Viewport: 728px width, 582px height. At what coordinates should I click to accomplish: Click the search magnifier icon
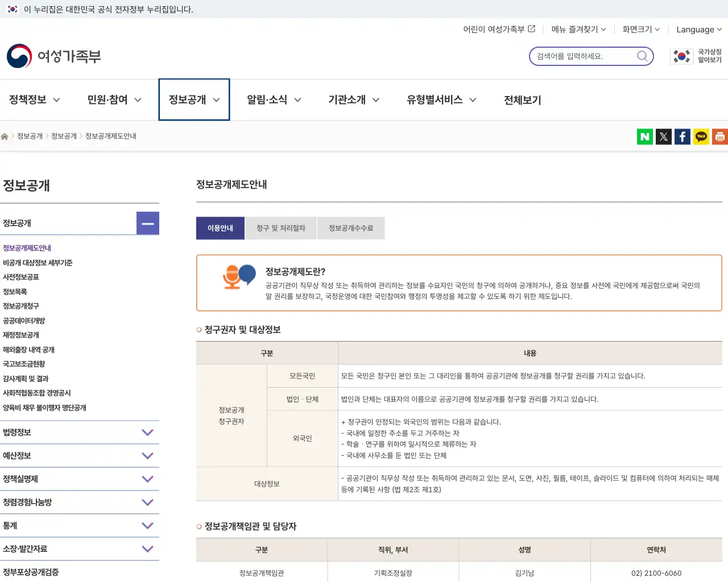point(642,56)
